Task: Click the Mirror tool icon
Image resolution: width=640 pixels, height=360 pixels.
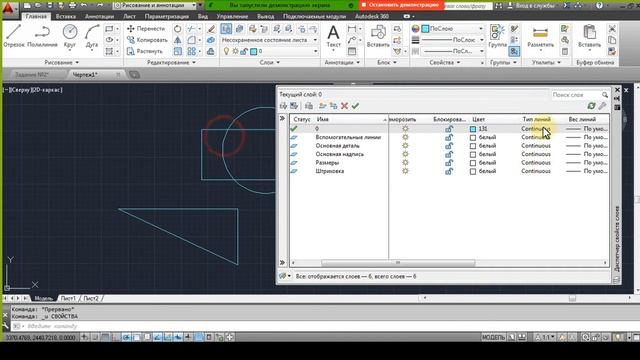Action: pyautogui.click(x=178, y=40)
